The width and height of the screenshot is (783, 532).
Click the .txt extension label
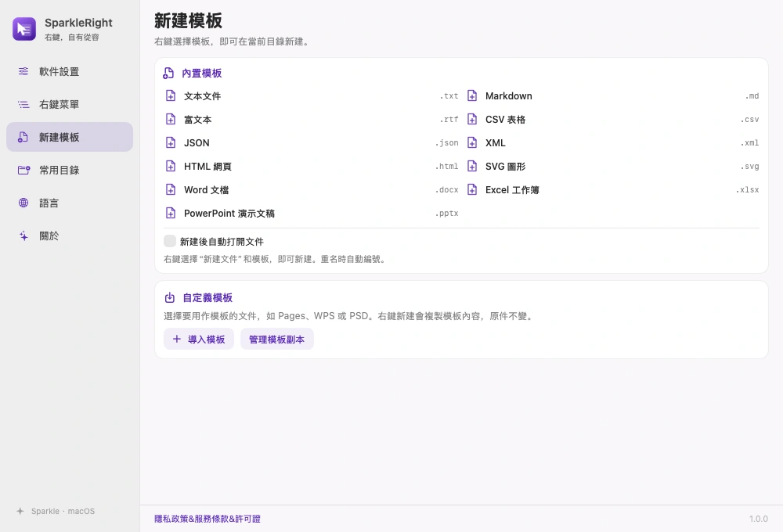coord(449,95)
